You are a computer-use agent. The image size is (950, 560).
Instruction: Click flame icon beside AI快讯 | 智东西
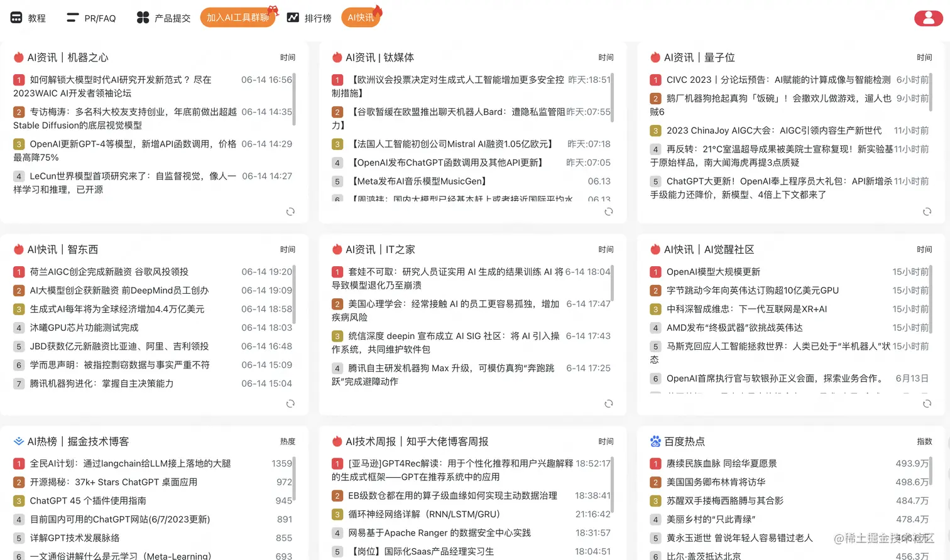point(19,249)
